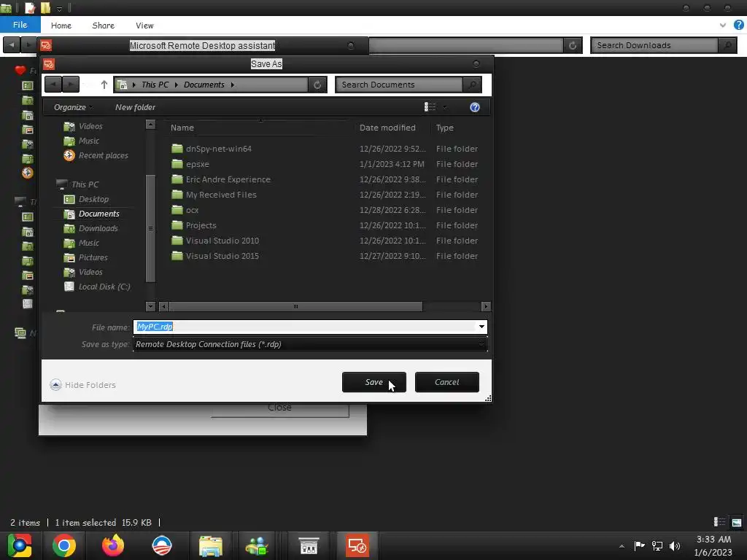Click the Back arrow in Save As dialog
This screenshot has width=747, height=560.
tap(53, 85)
